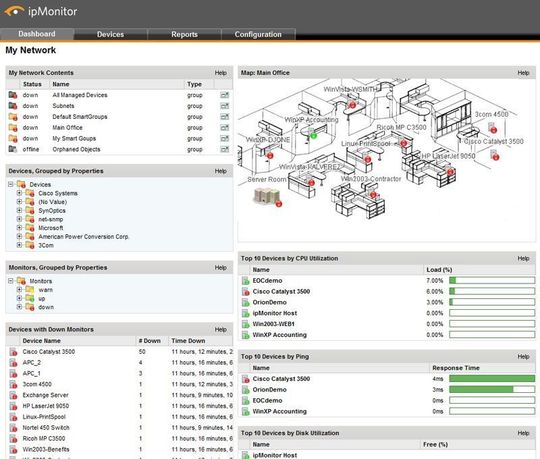Viewport: 540px width, 459px height.
Task: Click the Server Room building icon on map
Action: pos(267,196)
